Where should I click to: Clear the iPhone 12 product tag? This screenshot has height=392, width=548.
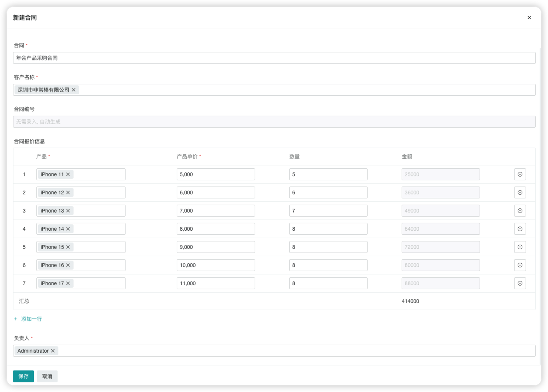point(68,192)
